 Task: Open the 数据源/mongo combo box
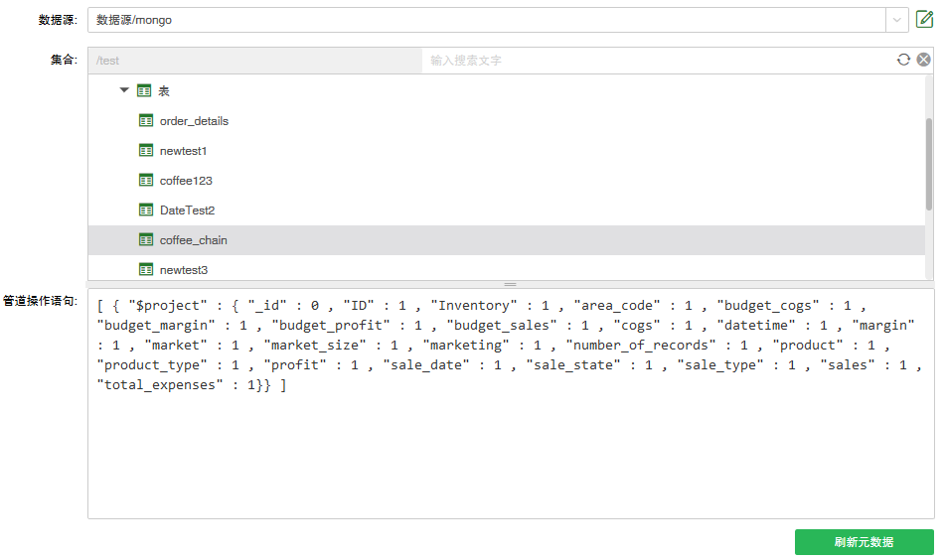[x=487, y=20]
